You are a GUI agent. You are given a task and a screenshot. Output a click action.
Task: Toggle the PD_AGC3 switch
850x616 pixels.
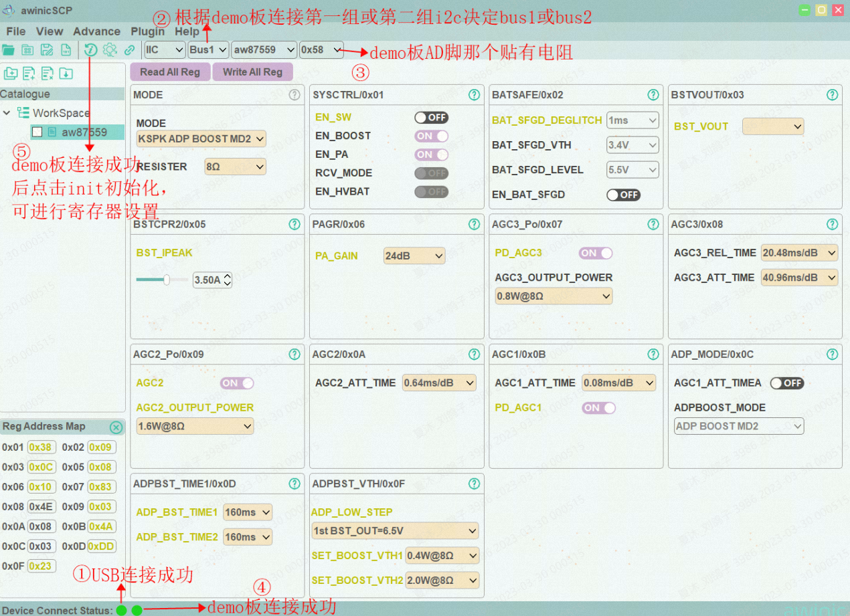pos(596,253)
